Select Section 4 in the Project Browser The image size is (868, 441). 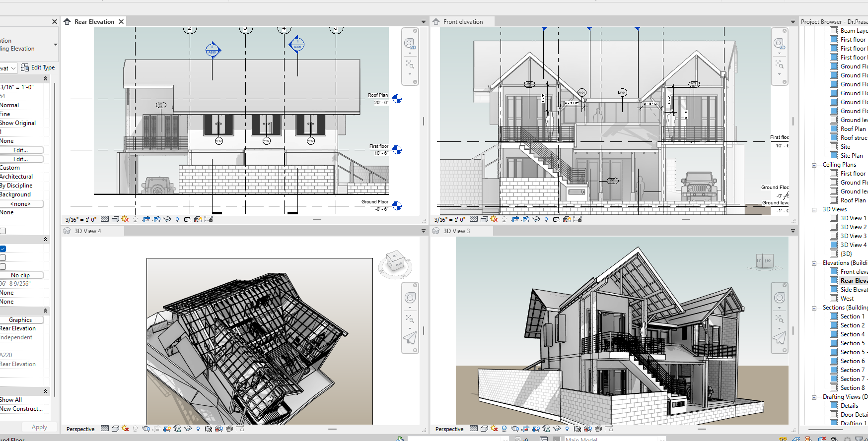coord(852,334)
